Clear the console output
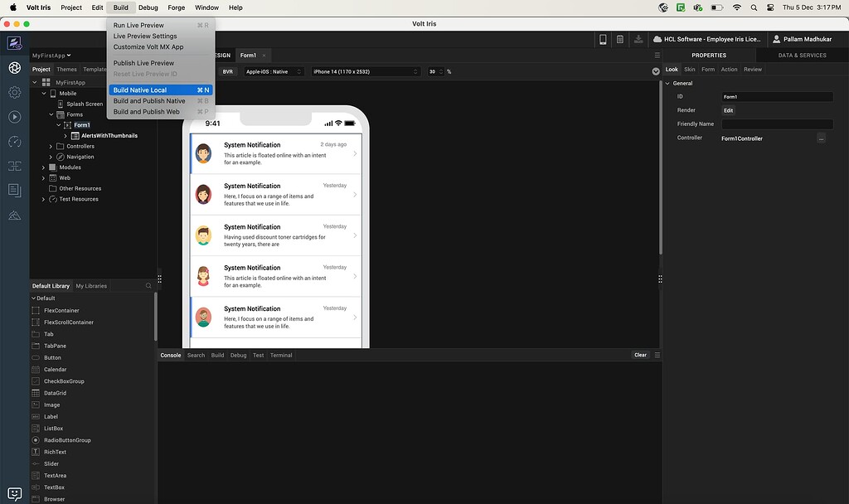849x504 pixels. point(641,355)
